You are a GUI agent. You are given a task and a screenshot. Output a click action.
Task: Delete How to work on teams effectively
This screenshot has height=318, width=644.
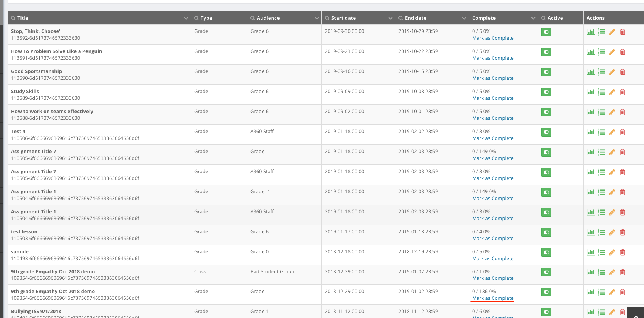click(622, 112)
